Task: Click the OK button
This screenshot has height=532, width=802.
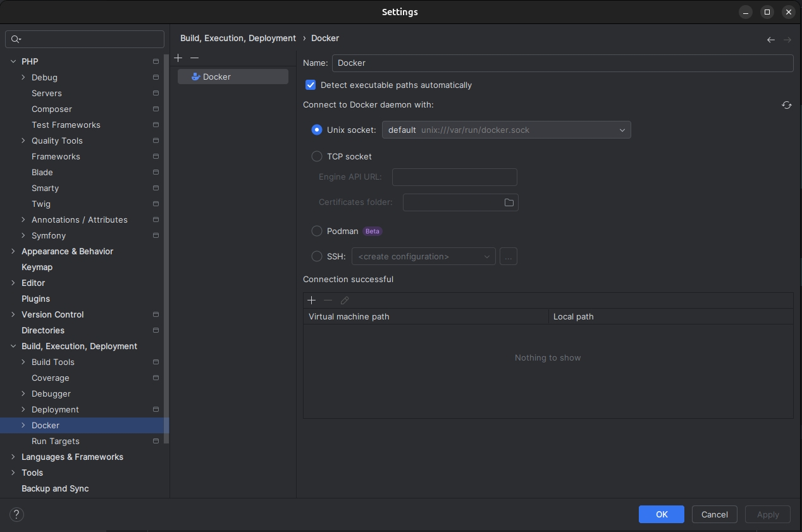Action: coord(661,514)
